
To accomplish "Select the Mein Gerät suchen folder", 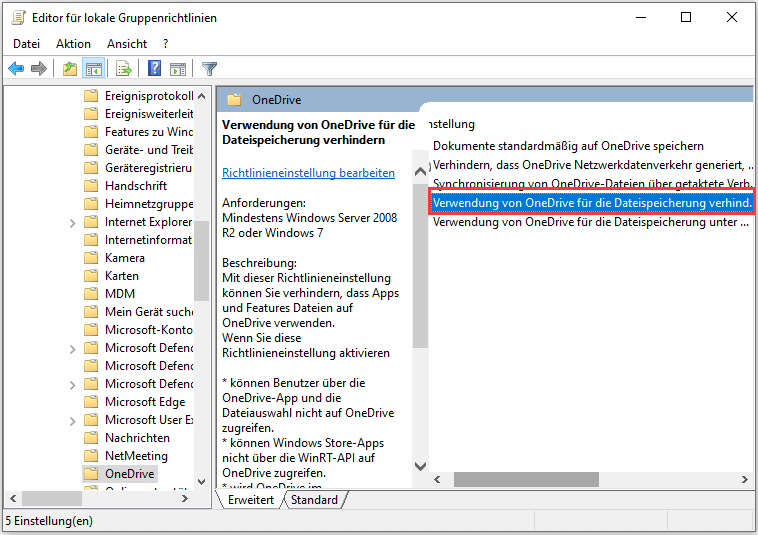I will 139,312.
